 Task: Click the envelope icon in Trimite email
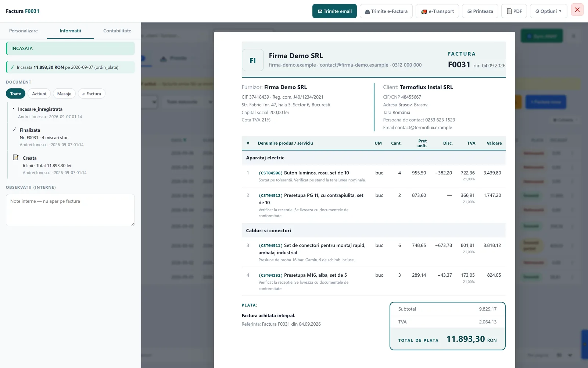coord(320,11)
